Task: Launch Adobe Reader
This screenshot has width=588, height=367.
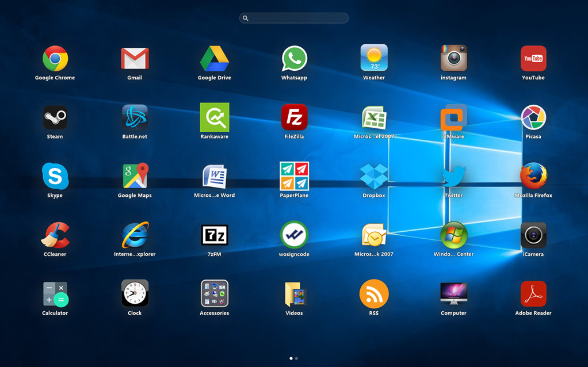Action: coord(533,294)
